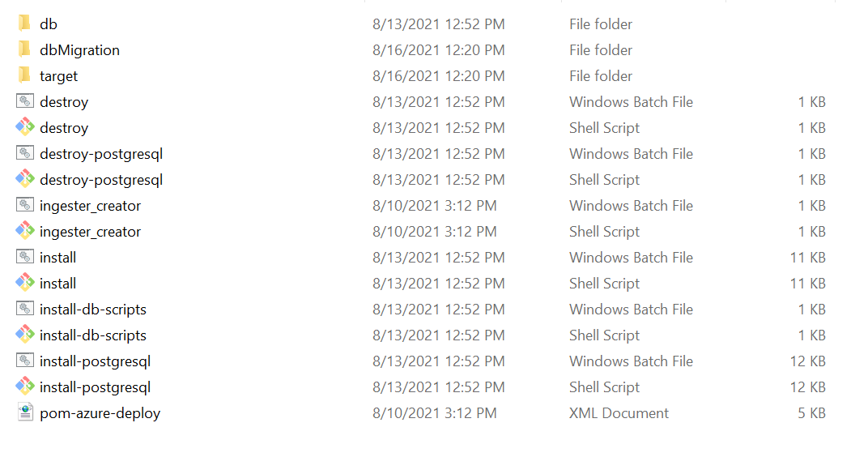Click the ingester_creator shell script name
Screen dimensions: 868x457
coord(90,232)
